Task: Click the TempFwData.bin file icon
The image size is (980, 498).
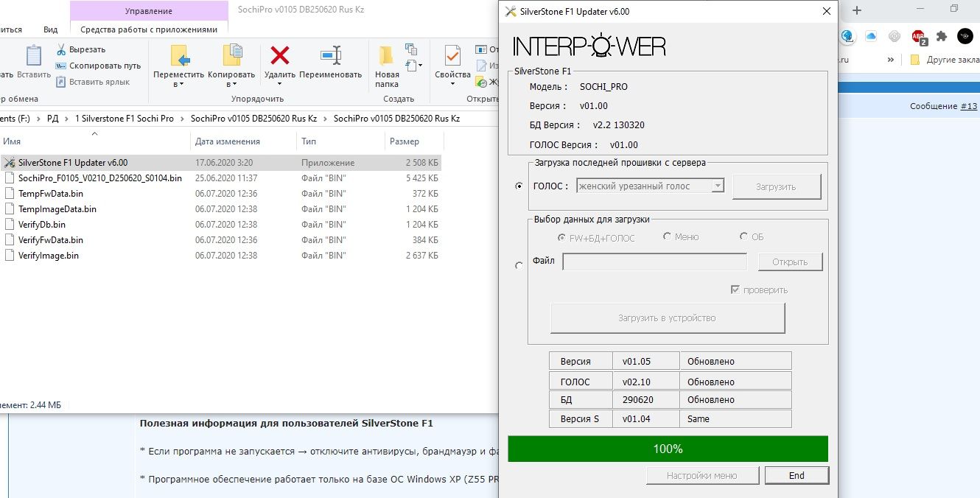Action: point(9,193)
